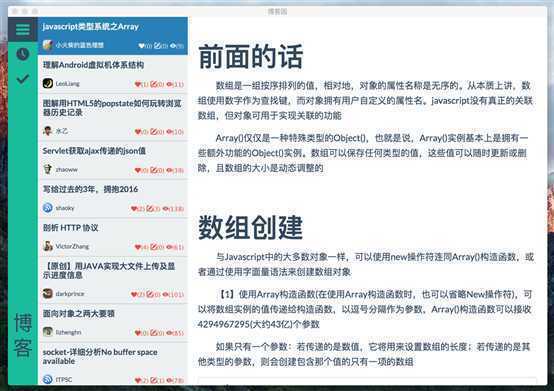The width and height of the screenshot is (554, 391).
Task: Click the eye views icon on javascript类型系统之Array post
Action: pyautogui.click(x=173, y=46)
